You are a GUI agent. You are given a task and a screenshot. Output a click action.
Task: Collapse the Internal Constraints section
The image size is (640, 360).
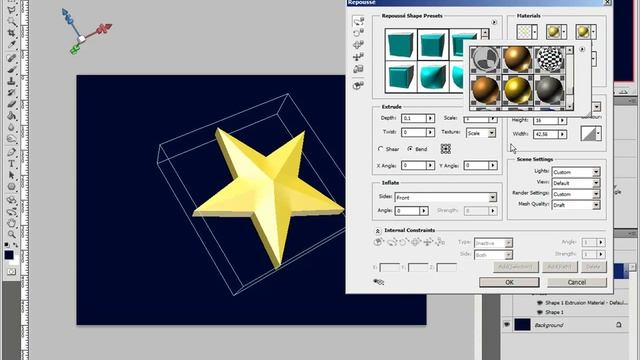(x=378, y=231)
